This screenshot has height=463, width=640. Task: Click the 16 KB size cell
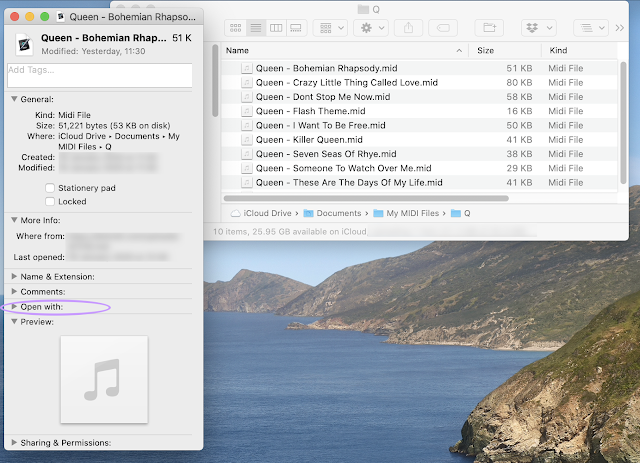coord(519,111)
